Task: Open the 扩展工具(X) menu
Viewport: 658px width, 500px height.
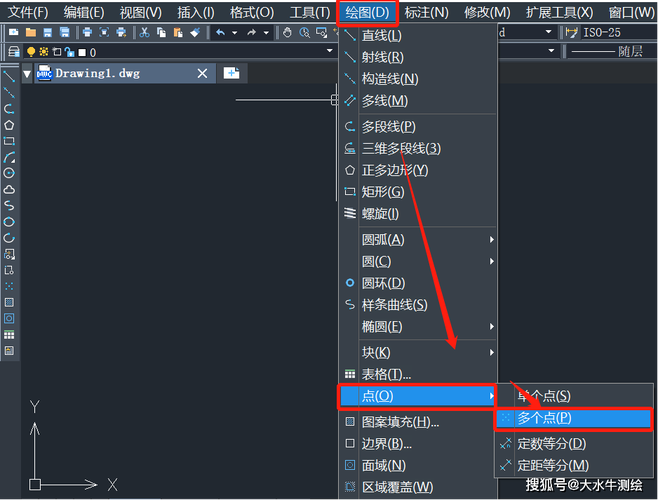Action: (559, 13)
